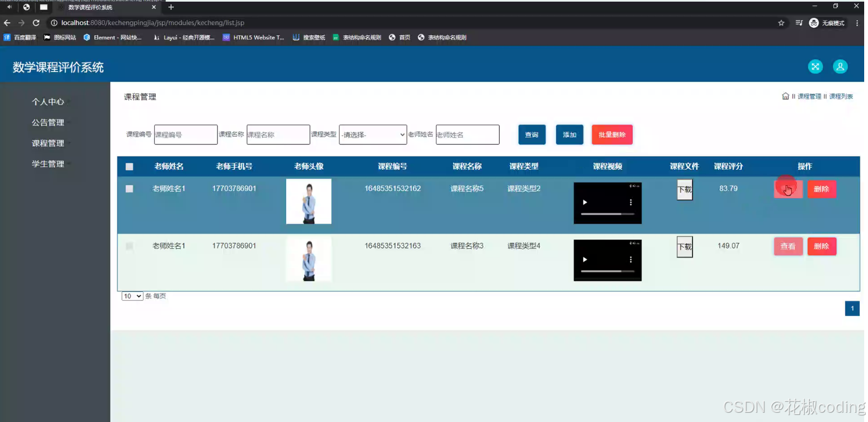Click the 添加 add button

[569, 134]
